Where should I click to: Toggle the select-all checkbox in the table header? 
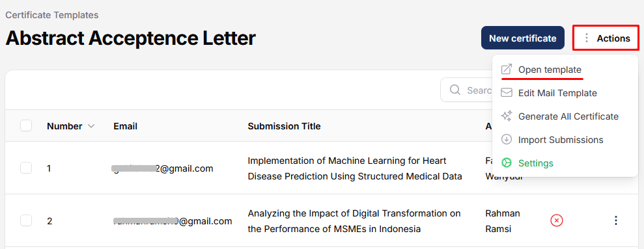click(26, 126)
